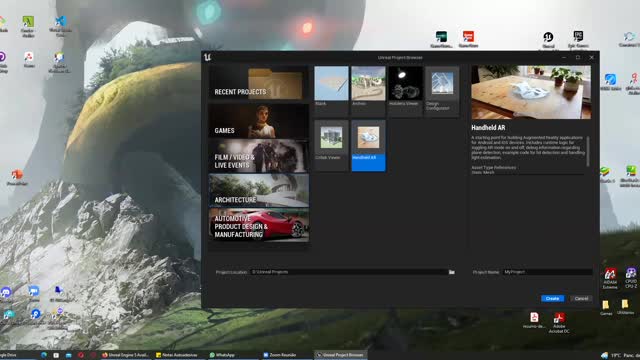Choose the Handheld AR template
Image resolution: width=640 pixels, height=360 pixels.
(x=368, y=145)
